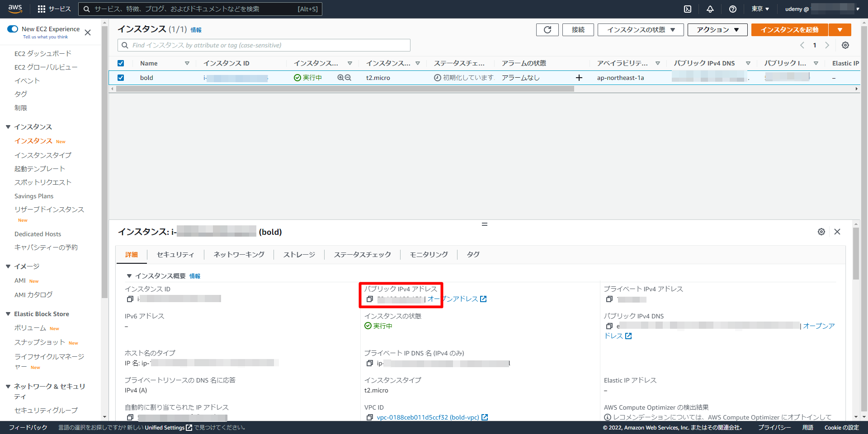Collapse the インスタンス sidebar section

tap(8, 127)
